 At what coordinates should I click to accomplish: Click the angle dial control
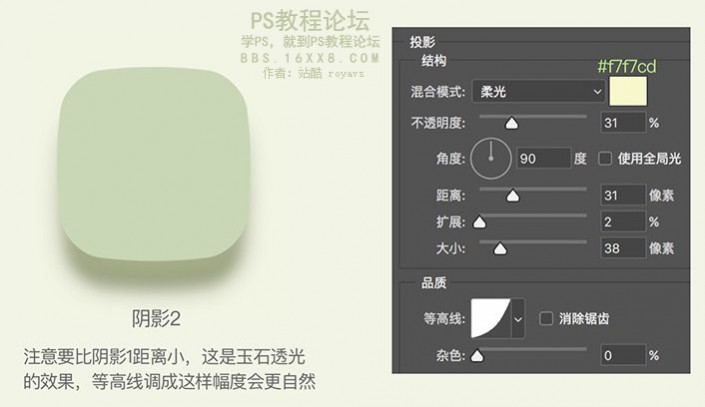[x=491, y=158]
